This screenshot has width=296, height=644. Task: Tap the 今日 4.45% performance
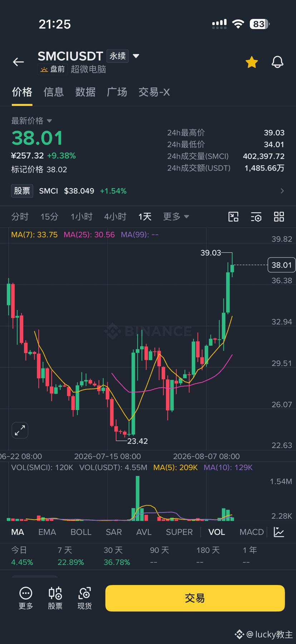pos(22,556)
